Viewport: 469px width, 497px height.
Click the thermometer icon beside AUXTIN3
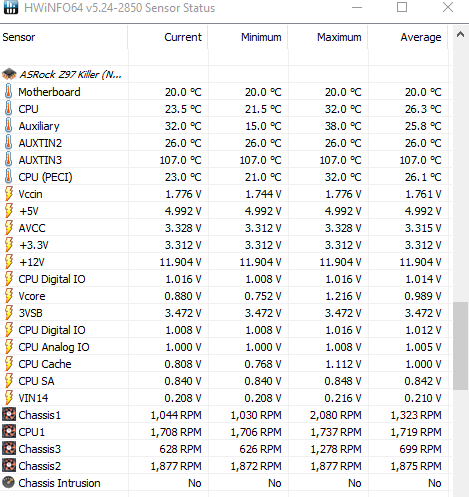point(9,159)
